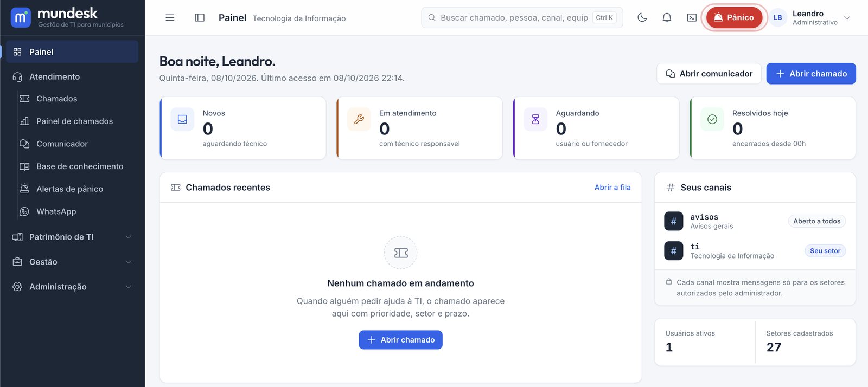Viewport: 868px width, 387px height.
Task: Open the Aguardando stat card
Action: tap(596, 128)
